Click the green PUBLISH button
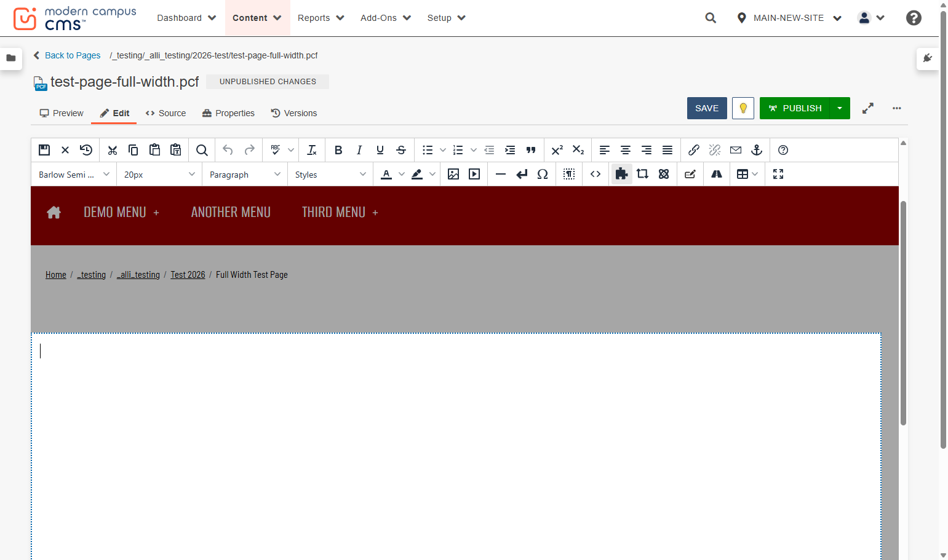Screen dimensions: 948x560 (795, 108)
